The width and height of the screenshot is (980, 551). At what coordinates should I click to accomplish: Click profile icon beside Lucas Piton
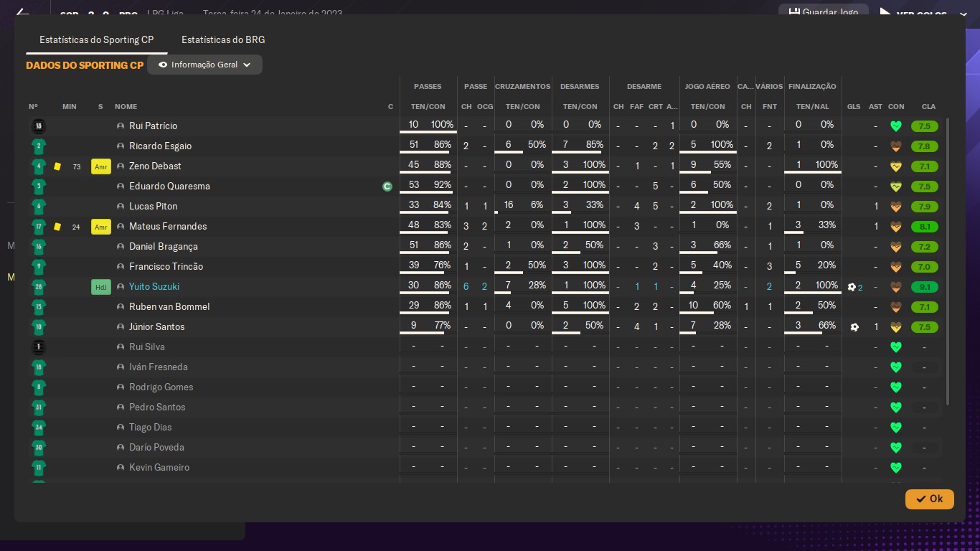pos(121,207)
